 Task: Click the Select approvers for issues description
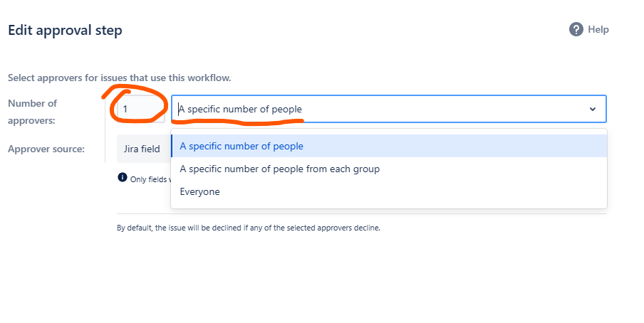(120, 78)
